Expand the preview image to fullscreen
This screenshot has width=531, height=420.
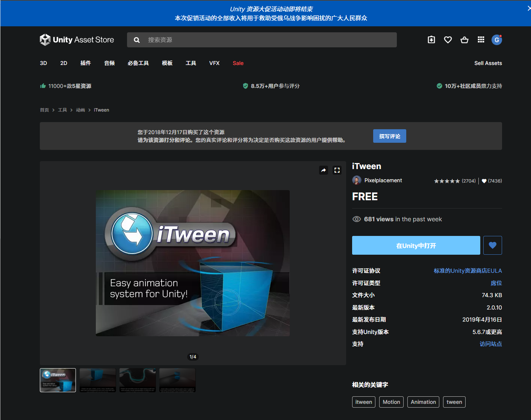337,170
